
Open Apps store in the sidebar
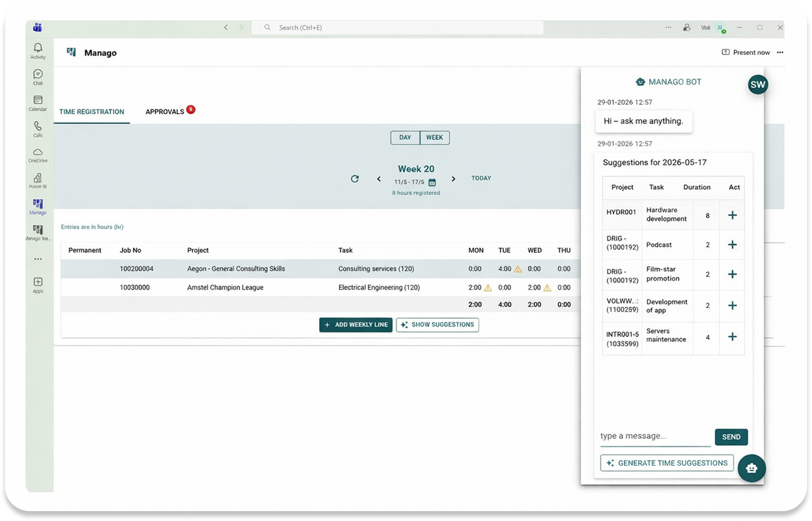[x=38, y=285]
